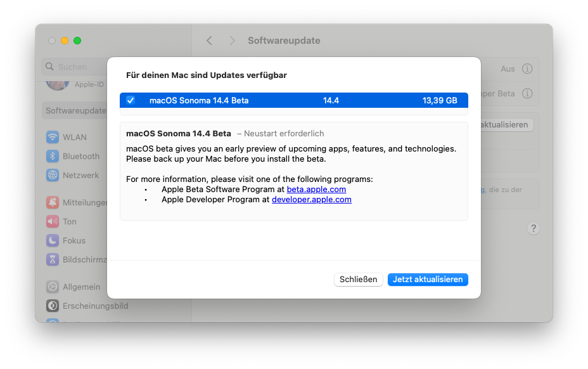Open the beta.apple.com link
Viewport: 588px width, 369px height.
tap(316, 190)
